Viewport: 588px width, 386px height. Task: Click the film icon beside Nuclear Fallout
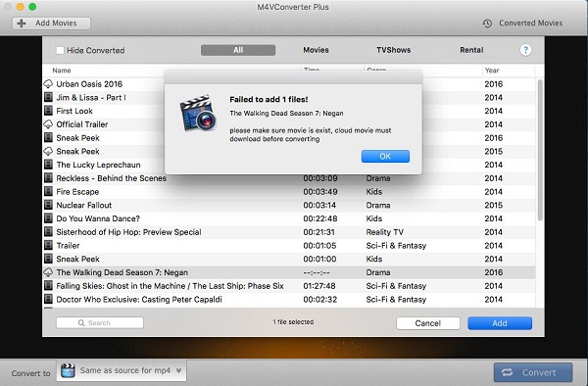click(x=48, y=205)
